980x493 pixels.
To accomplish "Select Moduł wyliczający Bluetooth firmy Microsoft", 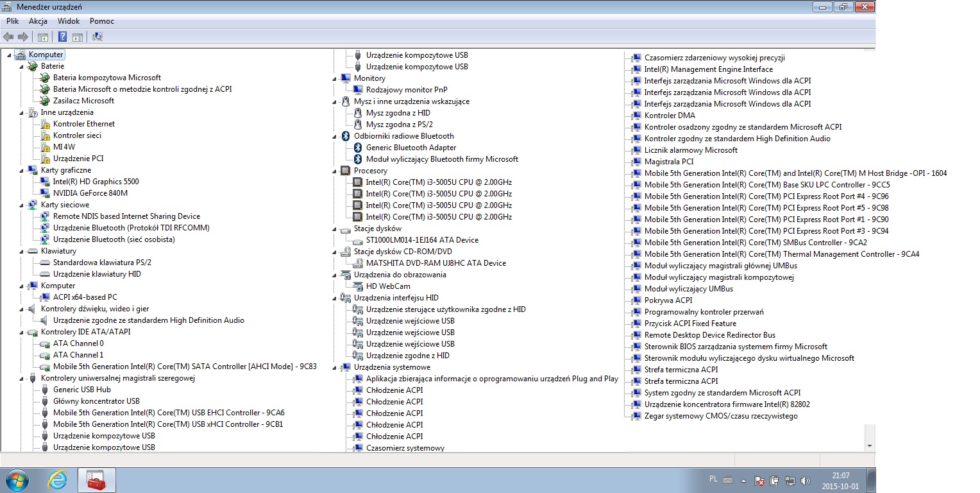I will [x=443, y=159].
